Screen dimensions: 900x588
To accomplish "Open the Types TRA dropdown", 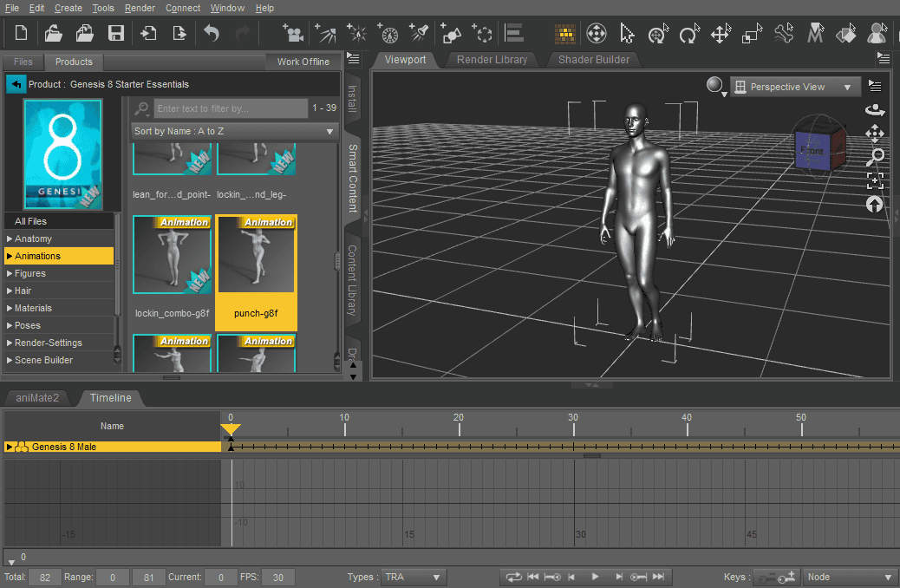I will click(413, 577).
